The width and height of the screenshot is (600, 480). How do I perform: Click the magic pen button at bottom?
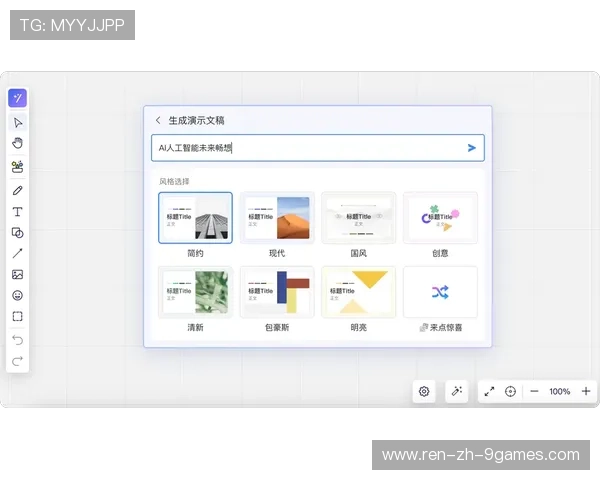pos(457,392)
